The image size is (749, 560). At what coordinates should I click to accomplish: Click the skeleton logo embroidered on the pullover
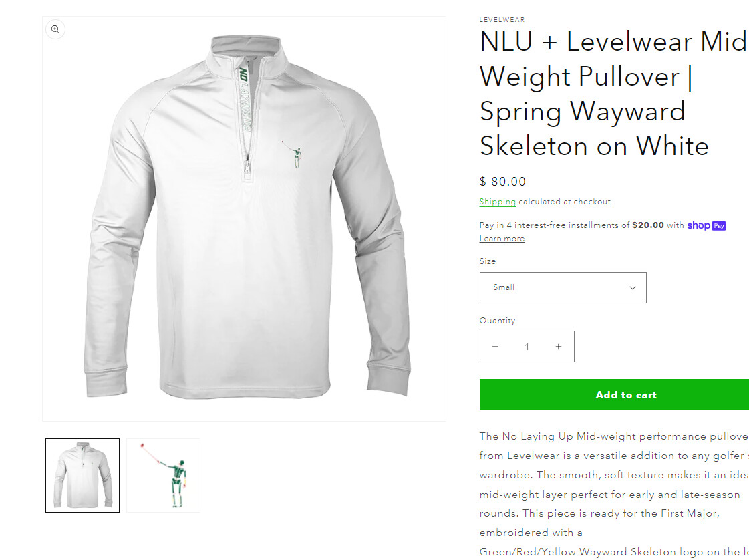tap(295, 154)
